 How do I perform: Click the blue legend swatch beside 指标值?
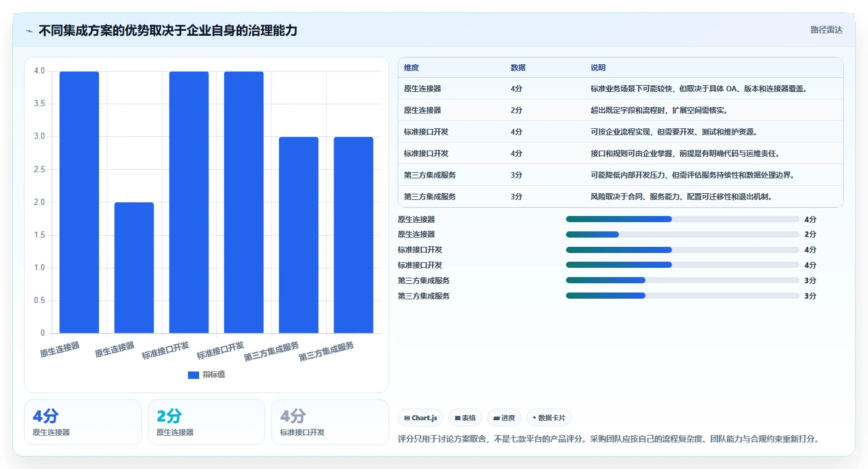[194, 375]
